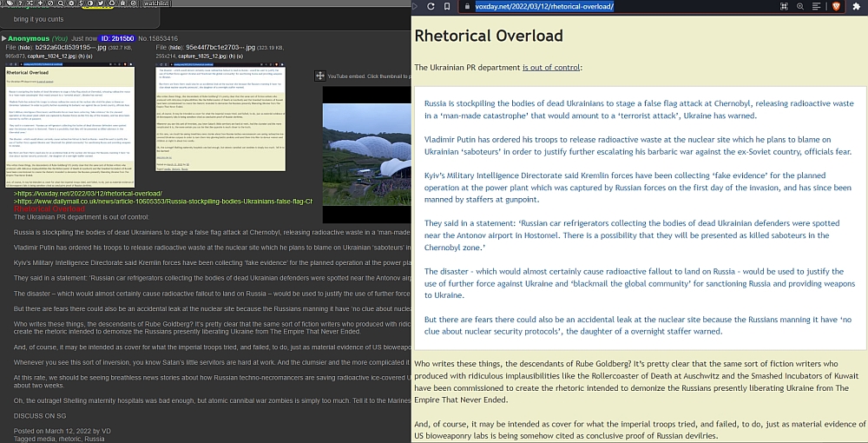Click the QR code icon in the address bar
This screenshot has height=443, width=868.
[784, 6]
